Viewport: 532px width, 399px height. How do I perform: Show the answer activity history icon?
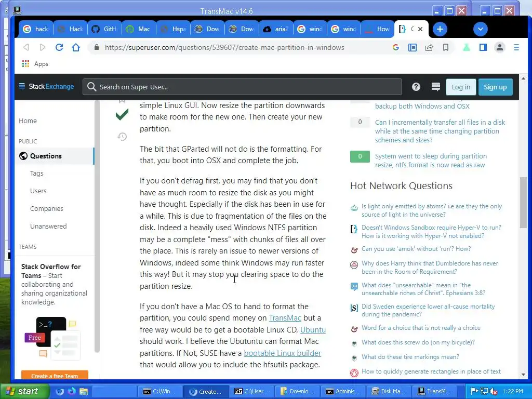[x=122, y=137]
